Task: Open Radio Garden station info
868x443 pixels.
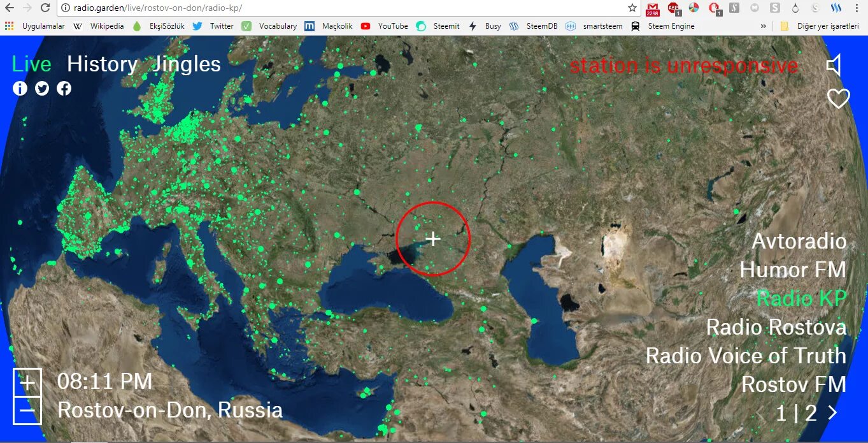Action: pyautogui.click(x=20, y=89)
